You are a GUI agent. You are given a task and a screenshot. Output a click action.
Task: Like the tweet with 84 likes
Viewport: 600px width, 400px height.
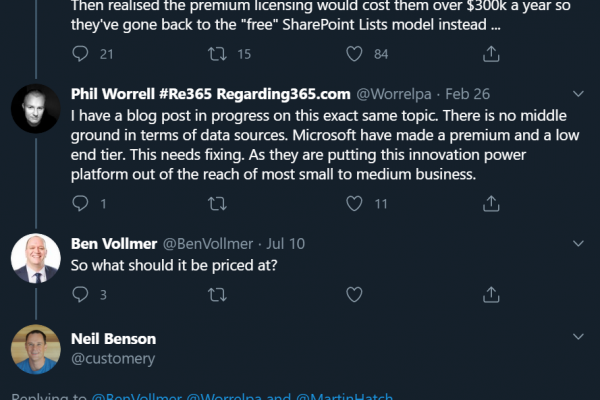click(354, 54)
